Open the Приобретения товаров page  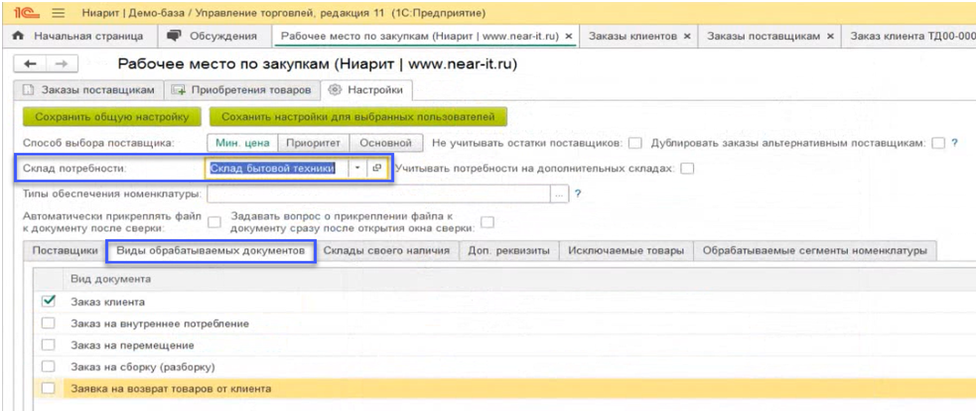click(242, 90)
